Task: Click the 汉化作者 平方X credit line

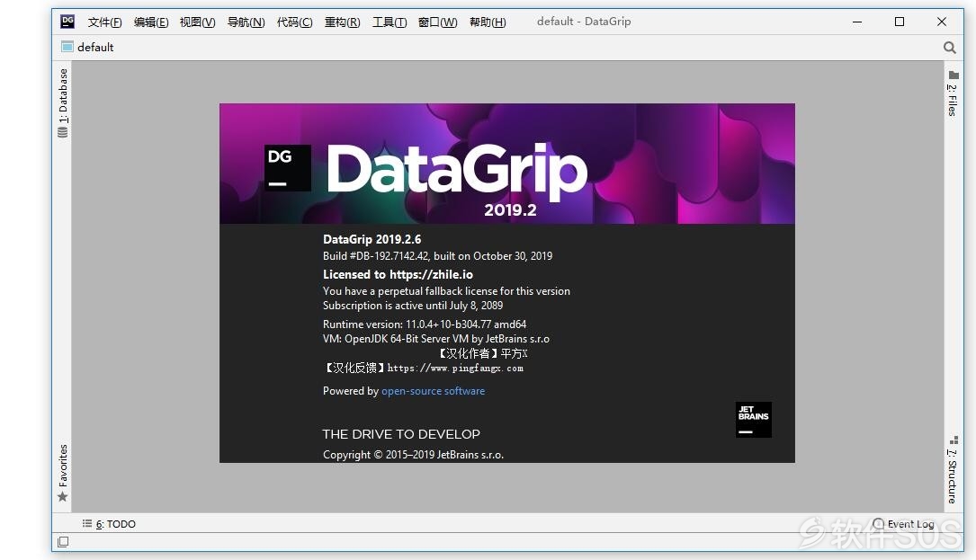Action: click(x=483, y=353)
